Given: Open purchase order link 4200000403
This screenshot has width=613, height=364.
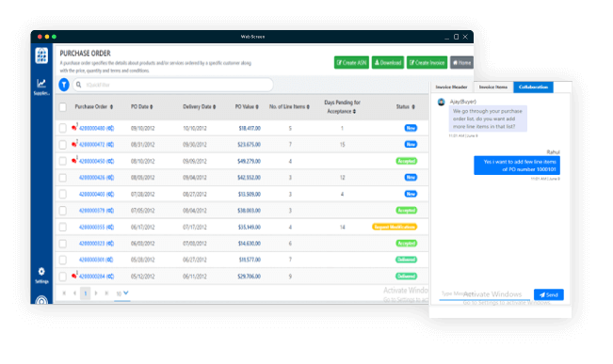Looking at the screenshot, I should point(92,194).
